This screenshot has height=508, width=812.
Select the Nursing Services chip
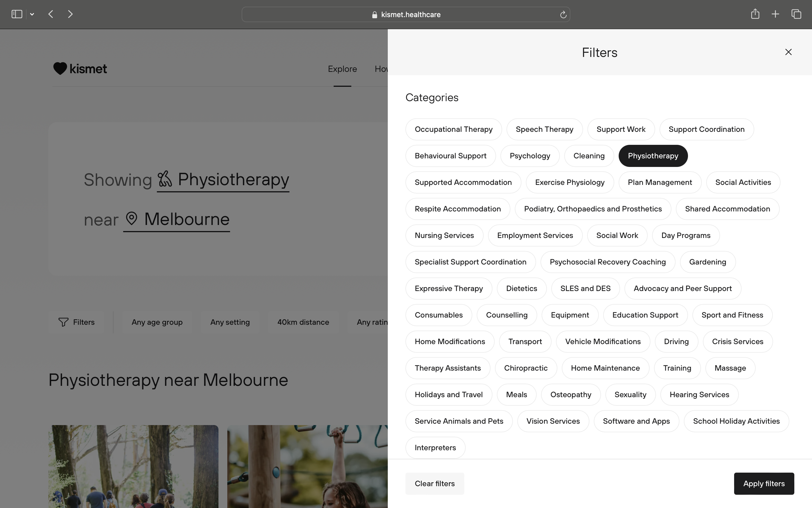[444, 235]
